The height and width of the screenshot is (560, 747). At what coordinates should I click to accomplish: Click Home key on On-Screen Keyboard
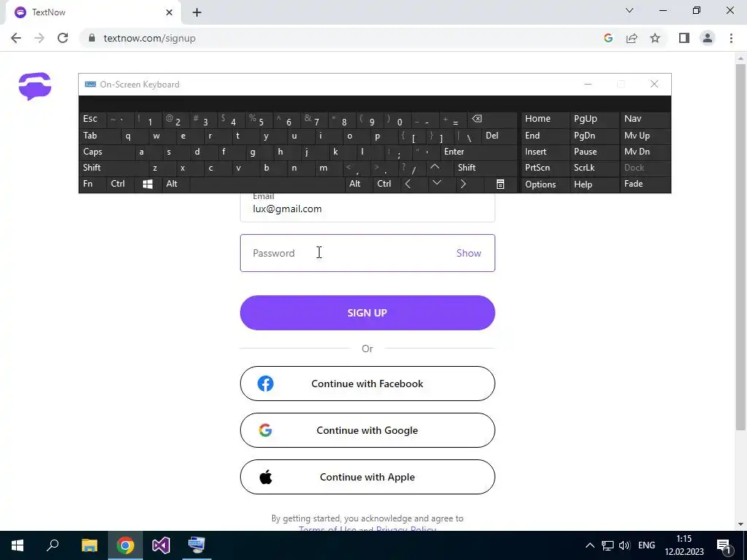545,119
